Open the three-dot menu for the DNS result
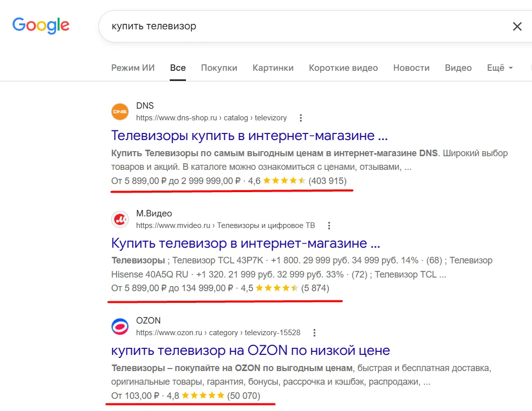The image size is (532, 411). coord(301,118)
